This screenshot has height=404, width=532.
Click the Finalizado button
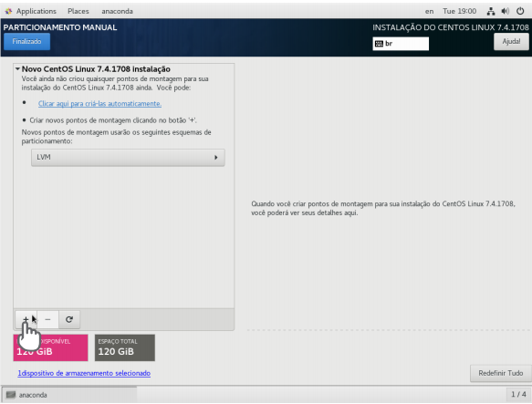coord(26,41)
